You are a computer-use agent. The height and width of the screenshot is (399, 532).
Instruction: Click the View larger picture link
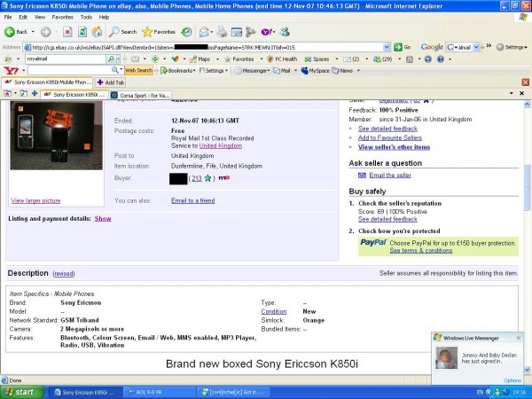coord(35,200)
